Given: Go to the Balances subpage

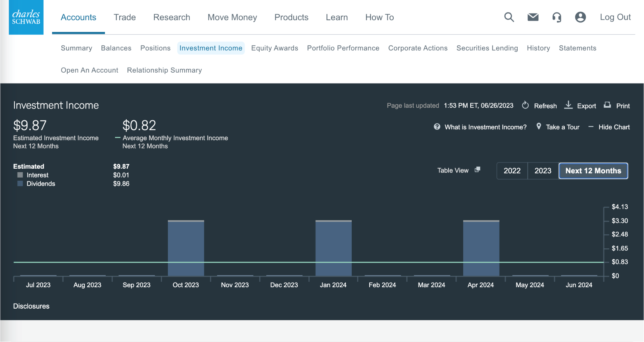Looking at the screenshot, I should pos(116,48).
